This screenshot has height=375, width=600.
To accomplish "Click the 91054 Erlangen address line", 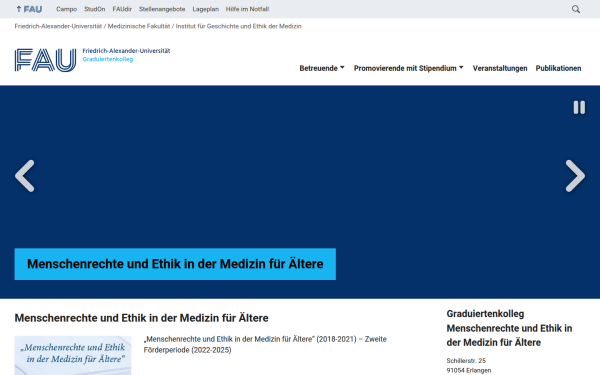I will [469, 370].
